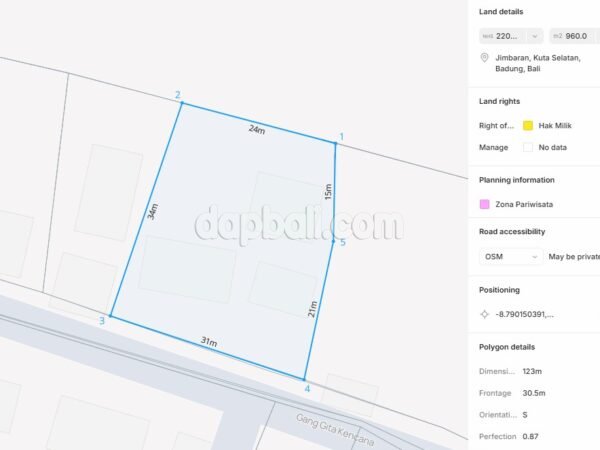This screenshot has width=600, height=450.
Task: Select polygon vertex point 5
Action: click(333, 241)
